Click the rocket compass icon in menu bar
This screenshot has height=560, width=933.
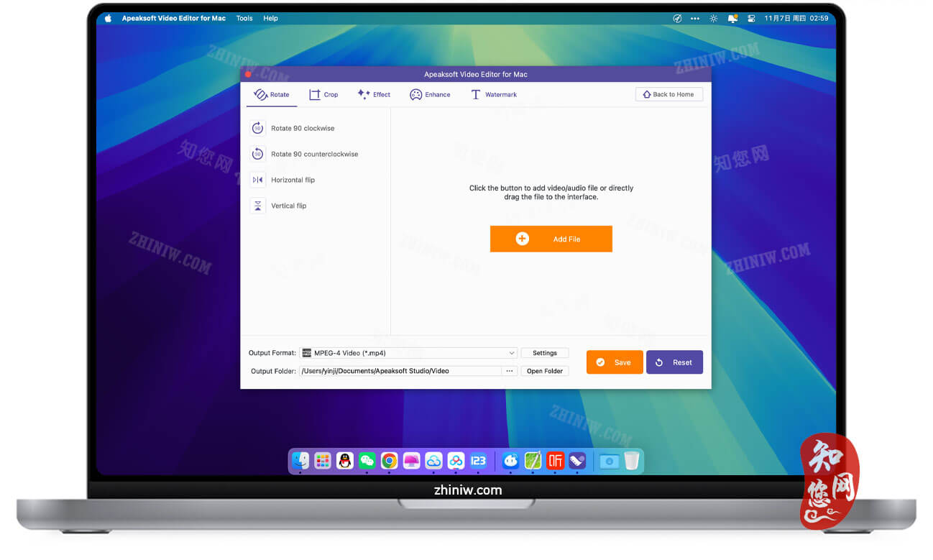[x=677, y=18]
